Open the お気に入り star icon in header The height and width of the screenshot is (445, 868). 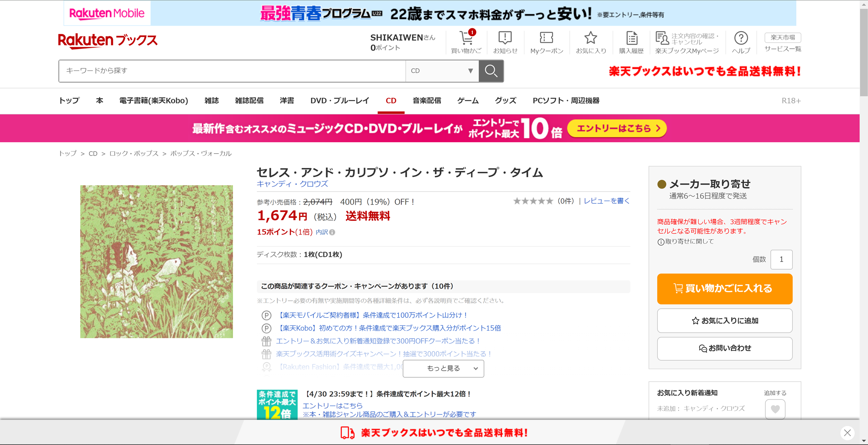[590, 38]
